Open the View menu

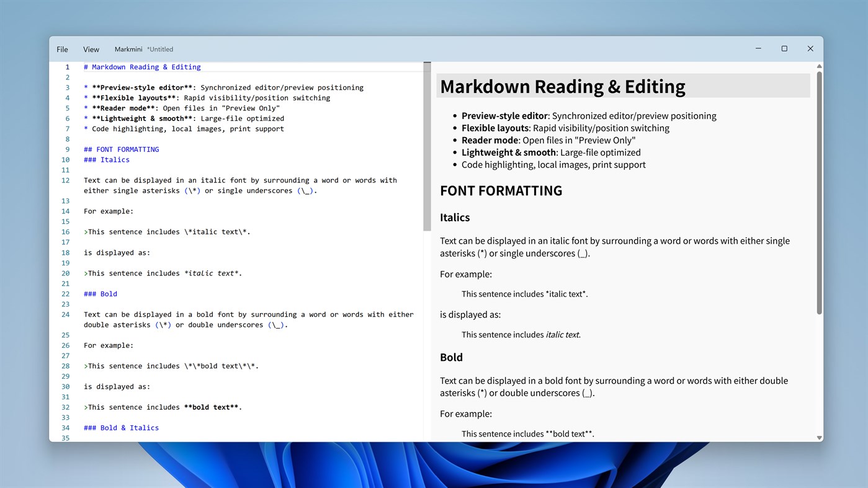[x=91, y=49]
